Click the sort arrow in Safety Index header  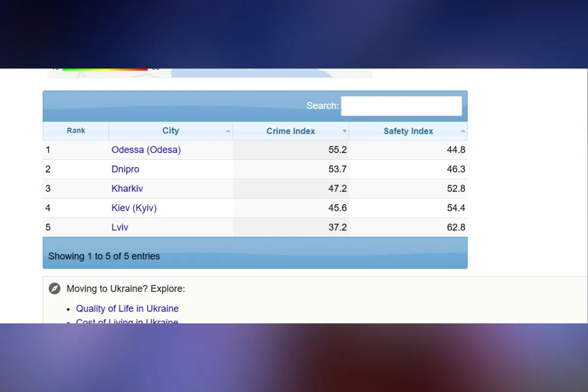pyautogui.click(x=463, y=131)
